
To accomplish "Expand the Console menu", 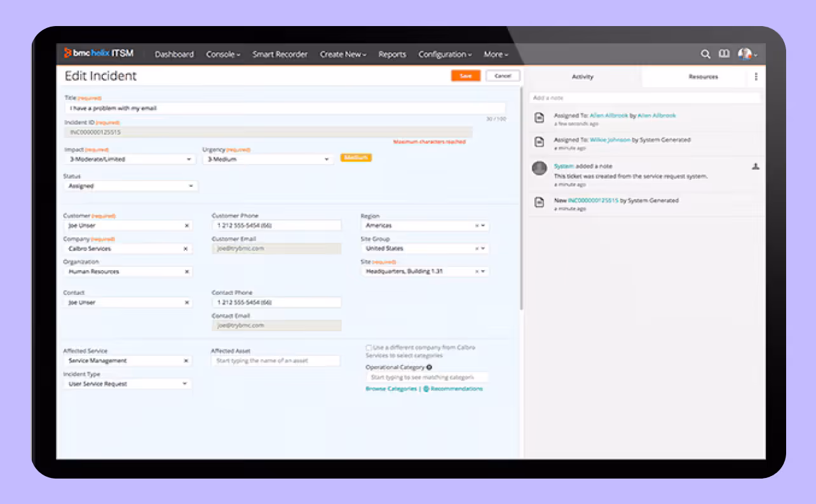I will click(223, 55).
